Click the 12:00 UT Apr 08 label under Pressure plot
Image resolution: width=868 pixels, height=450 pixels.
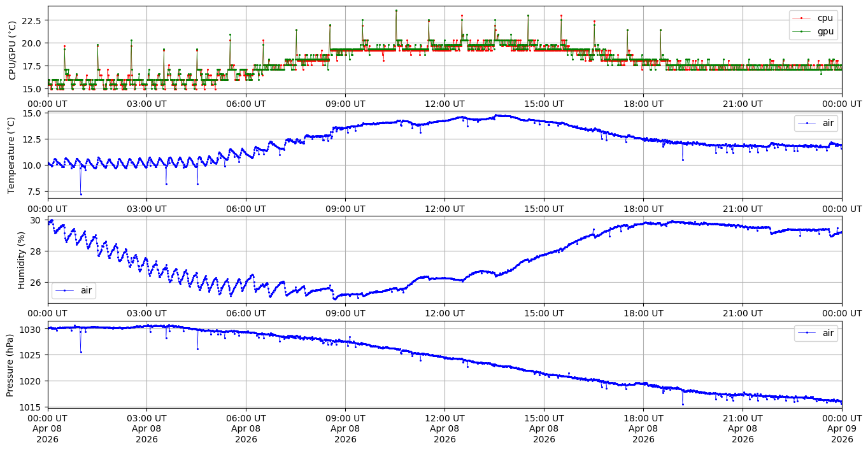tap(445, 429)
